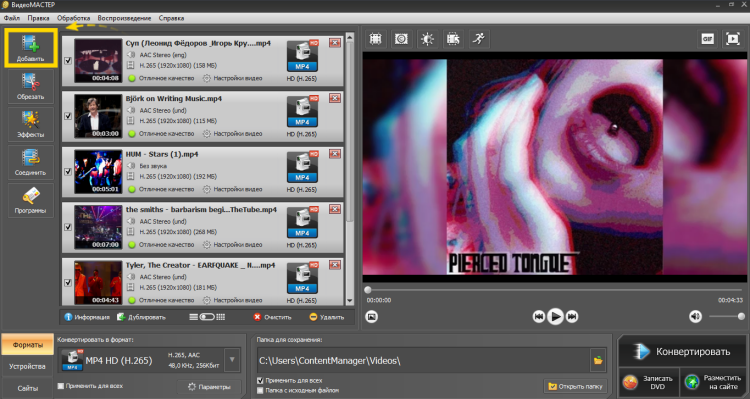Click the Конвертировать button
Viewport: 750px width, 399px height.
683,352
